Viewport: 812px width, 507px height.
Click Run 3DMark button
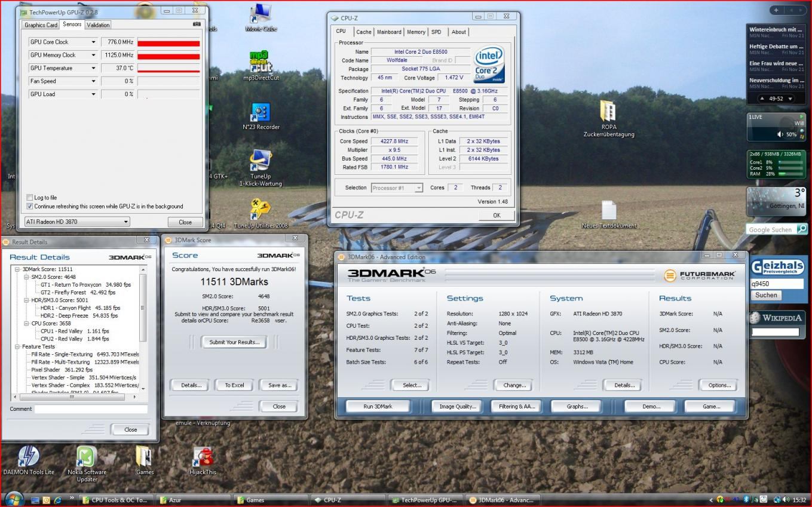378,406
